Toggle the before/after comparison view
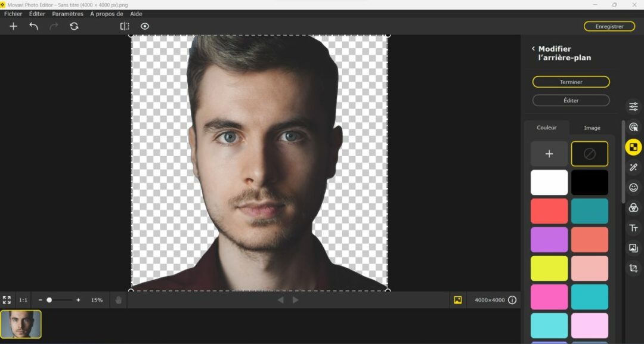This screenshot has width=644, height=344. [x=125, y=26]
